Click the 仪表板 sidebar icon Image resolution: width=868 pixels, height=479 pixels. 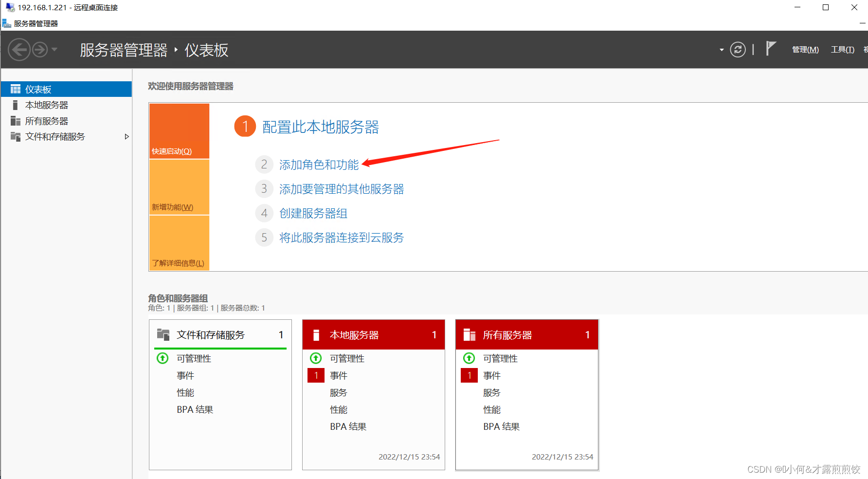[16, 89]
